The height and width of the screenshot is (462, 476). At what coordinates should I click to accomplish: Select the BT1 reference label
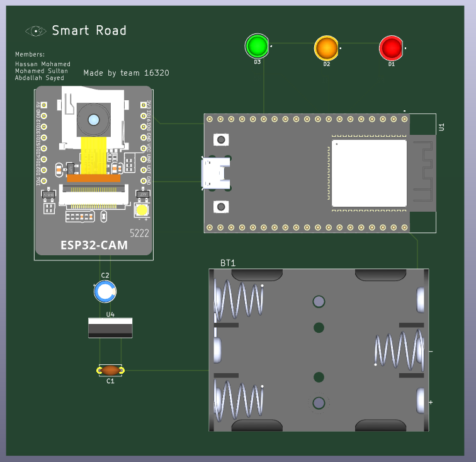click(228, 262)
